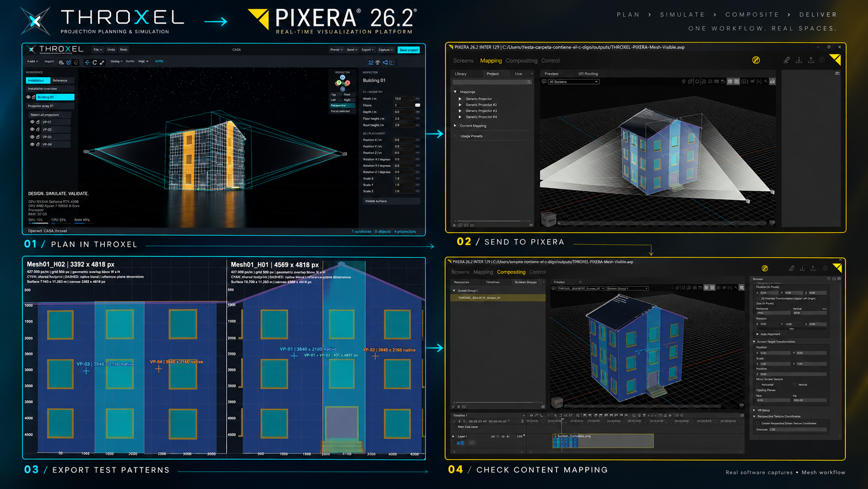The height and width of the screenshot is (489, 868).
Task: Switch to Screens tab in PIXERA Mapping window
Action: [x=463, y=61]
